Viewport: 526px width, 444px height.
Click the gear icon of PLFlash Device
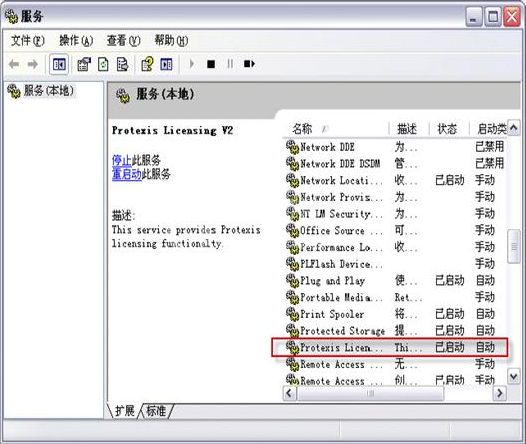[x=292, y=265]
